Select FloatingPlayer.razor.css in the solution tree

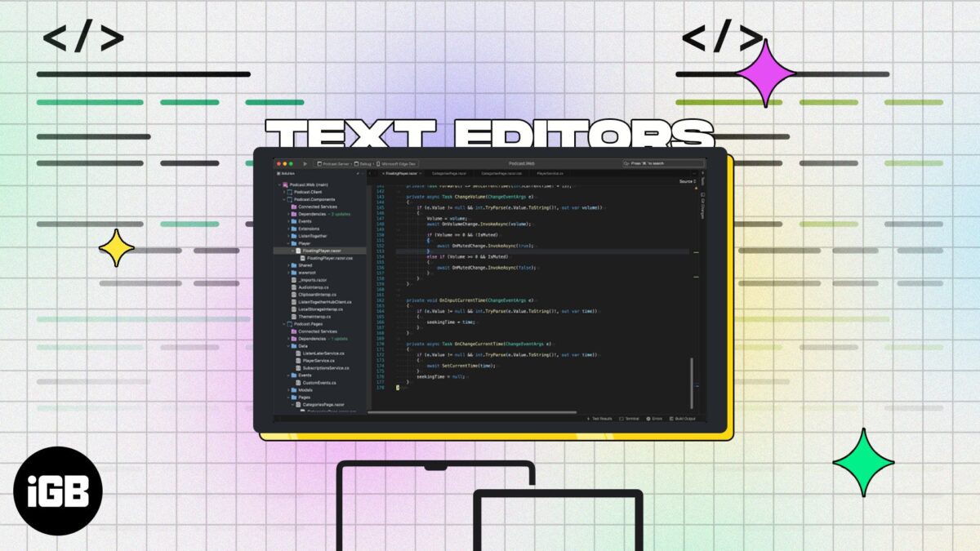329,258
